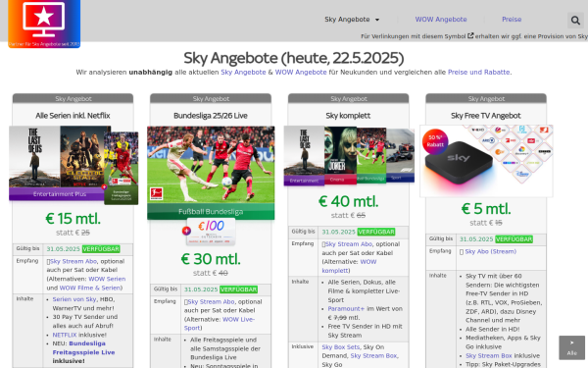
Task: Open Preise in the navigation
Action: (x=512, y=20)
